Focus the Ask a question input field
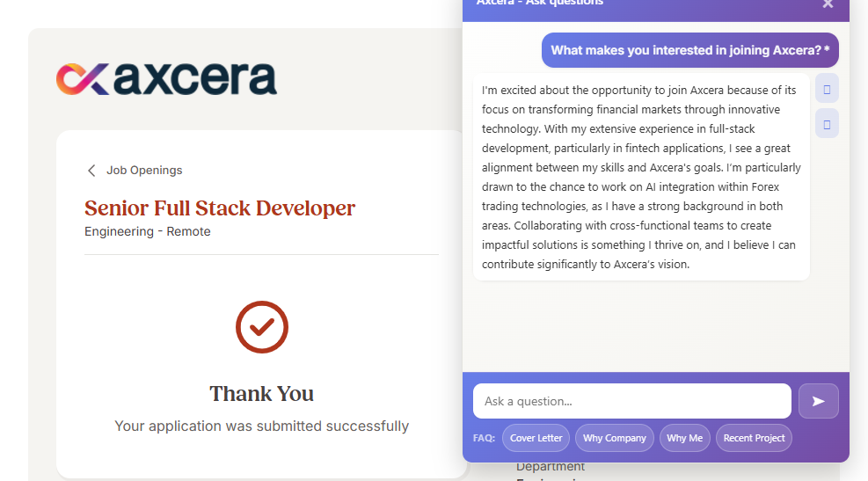Screen dimensions: 868x481 [x=631, y=401]
